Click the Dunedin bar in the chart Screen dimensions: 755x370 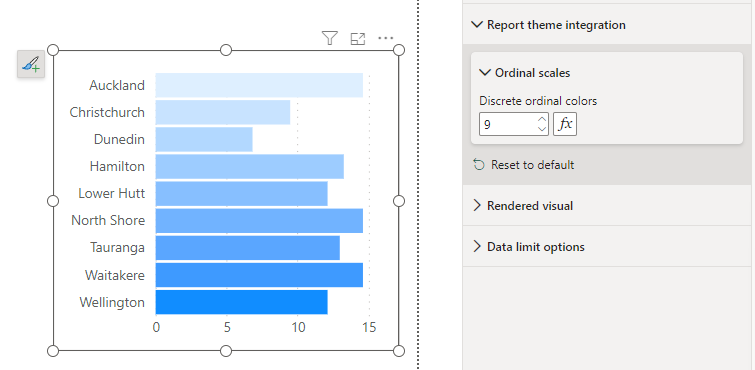point(204,139)
